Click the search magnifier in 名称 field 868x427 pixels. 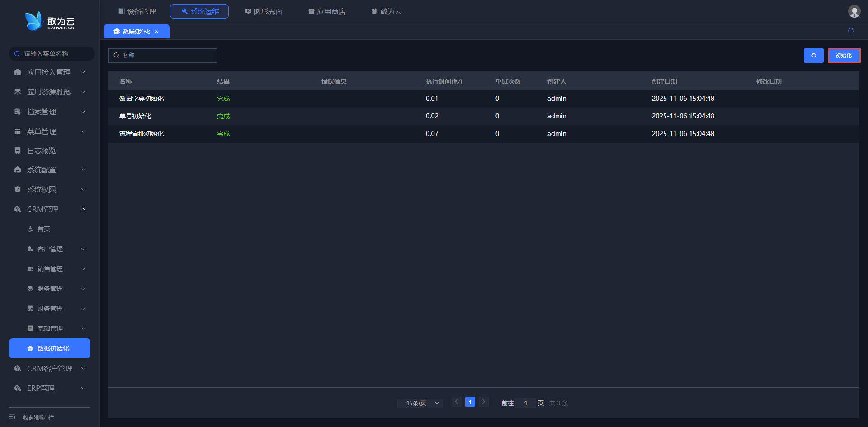point(117,55)
